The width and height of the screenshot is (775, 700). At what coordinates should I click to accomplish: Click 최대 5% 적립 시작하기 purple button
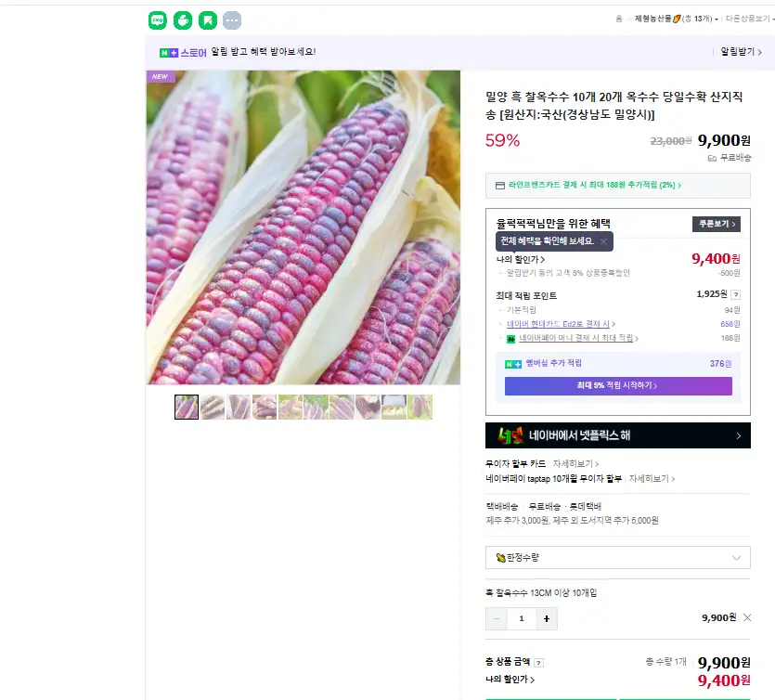[618, 385]
